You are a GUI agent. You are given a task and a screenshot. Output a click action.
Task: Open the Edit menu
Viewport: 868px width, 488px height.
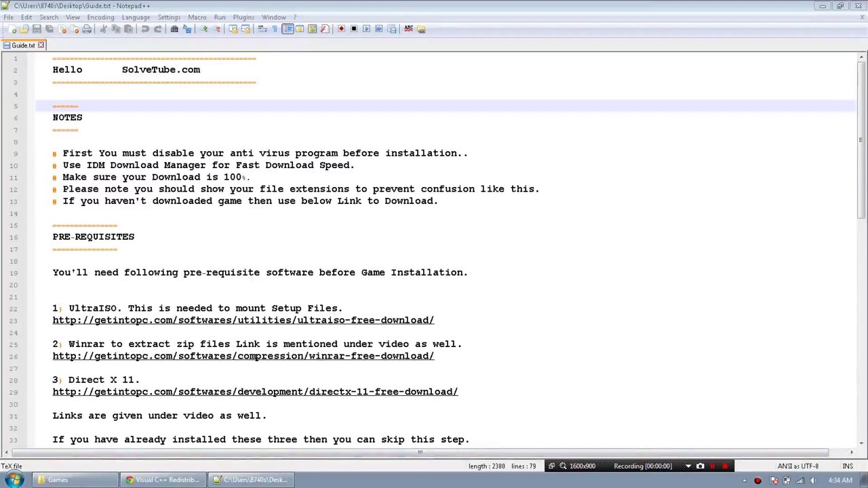tap(26, 17)
